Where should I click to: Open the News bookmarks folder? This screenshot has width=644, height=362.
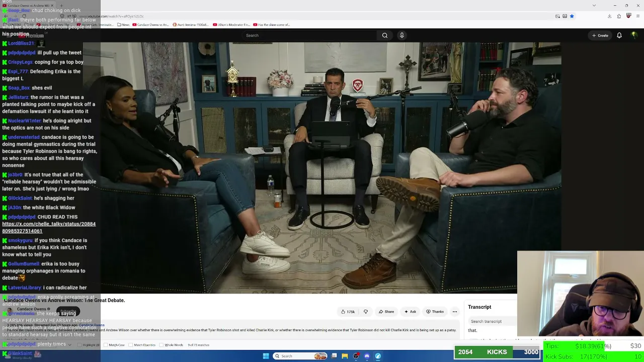click(123, 25)
